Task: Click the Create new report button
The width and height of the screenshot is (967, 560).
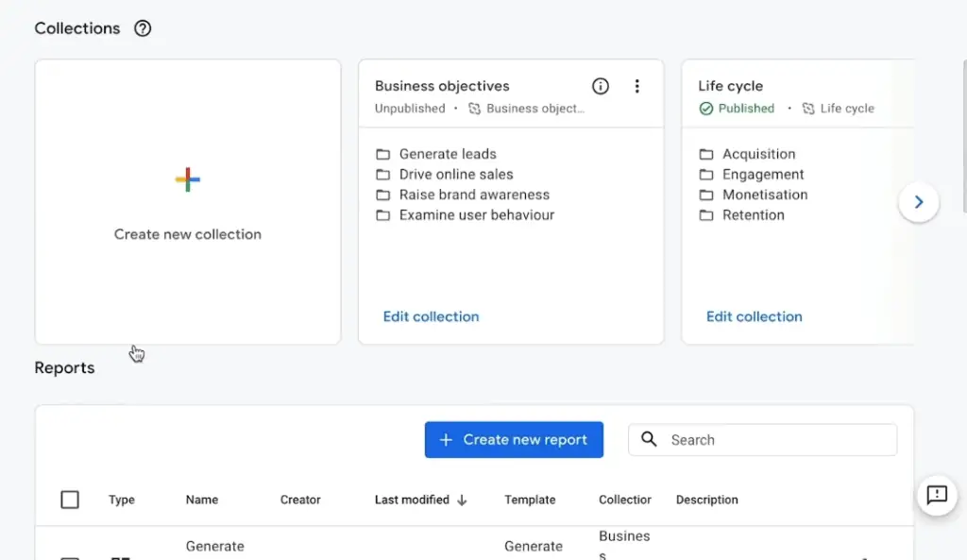Action: point(514,439)
